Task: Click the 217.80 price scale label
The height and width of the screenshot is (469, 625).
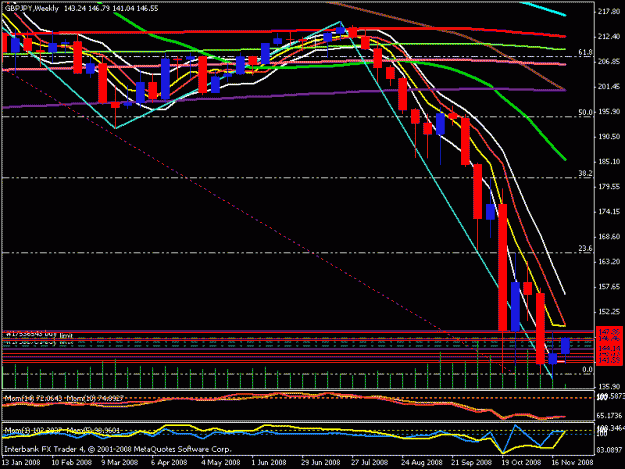Action: click(x=609, y=12)
